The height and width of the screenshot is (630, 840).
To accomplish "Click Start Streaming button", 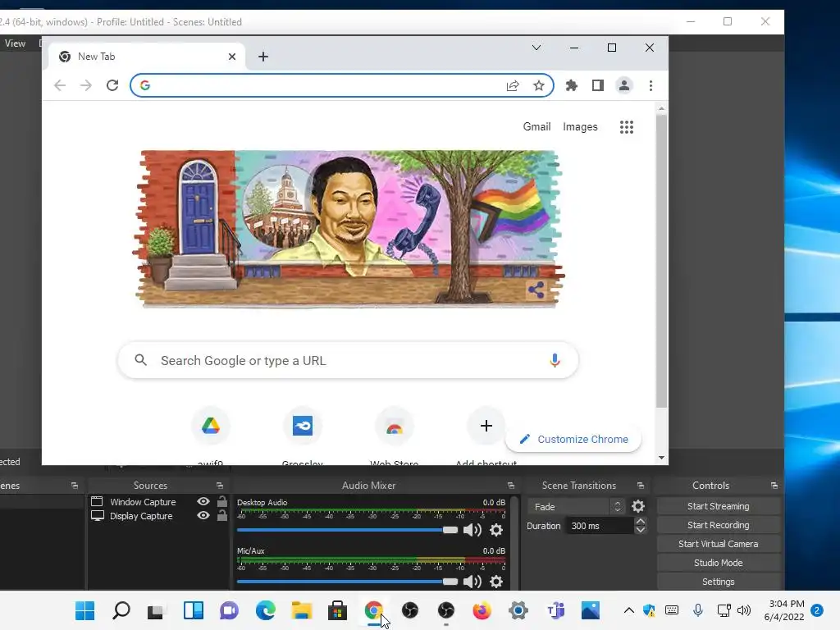I will 719,506.
